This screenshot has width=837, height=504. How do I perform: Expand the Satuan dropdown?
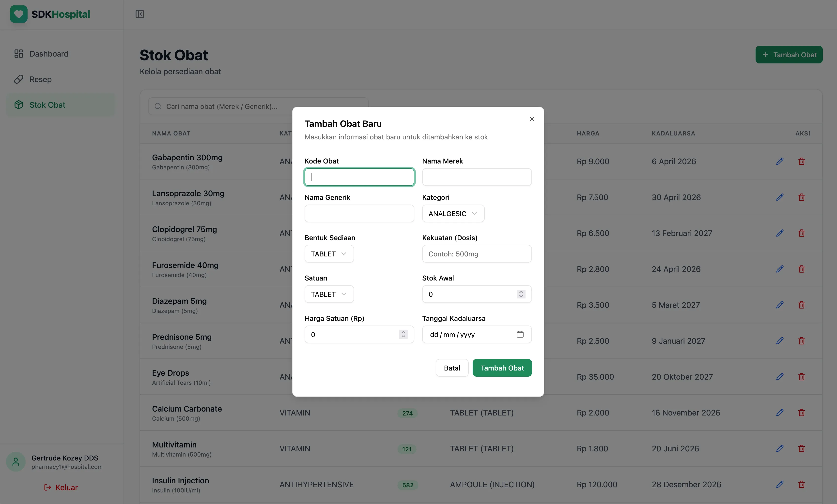(328, 294)
